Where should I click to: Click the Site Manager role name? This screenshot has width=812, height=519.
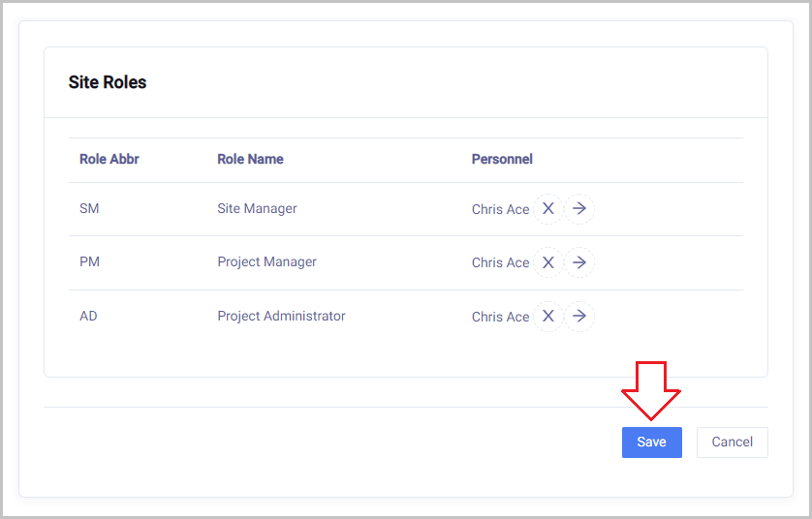[x=257, y=208]
